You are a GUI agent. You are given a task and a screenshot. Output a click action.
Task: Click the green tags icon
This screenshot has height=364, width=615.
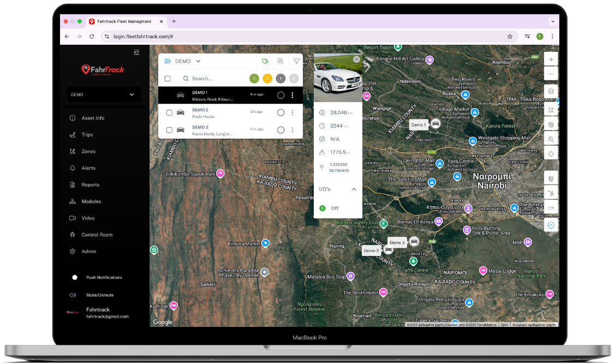click(265, 61)
